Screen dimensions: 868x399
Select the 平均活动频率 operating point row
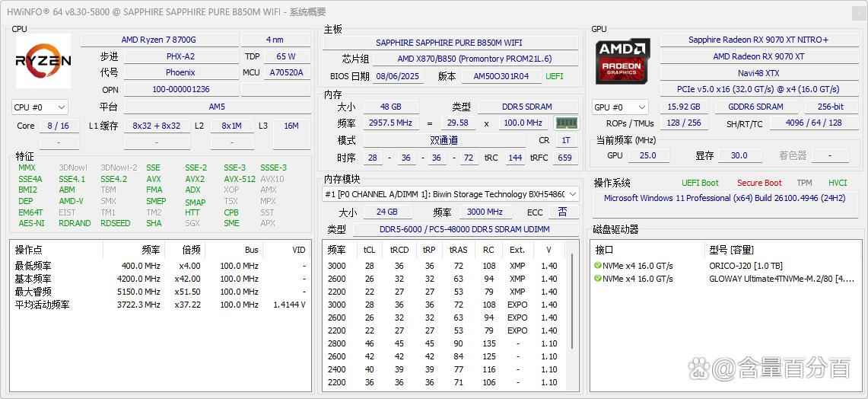tap(161, 305)
